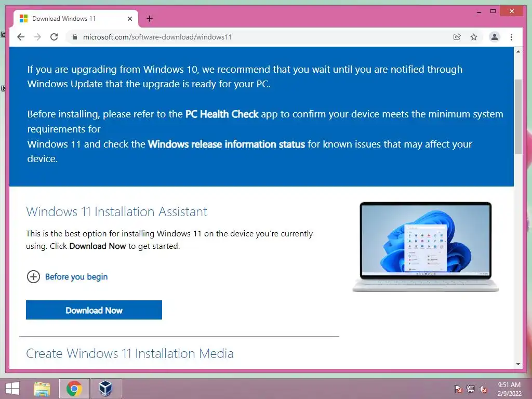Click the Windows 11 laptop image
The width and height of the screenshot is (532, 399).
point(425,247)
